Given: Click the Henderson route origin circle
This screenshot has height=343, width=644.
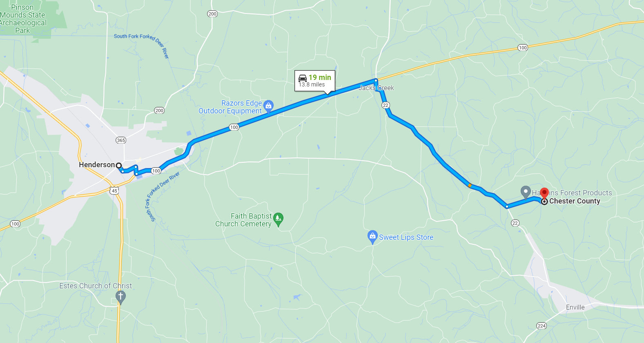Looking at the screenshot, I should (x=118, y=166).
